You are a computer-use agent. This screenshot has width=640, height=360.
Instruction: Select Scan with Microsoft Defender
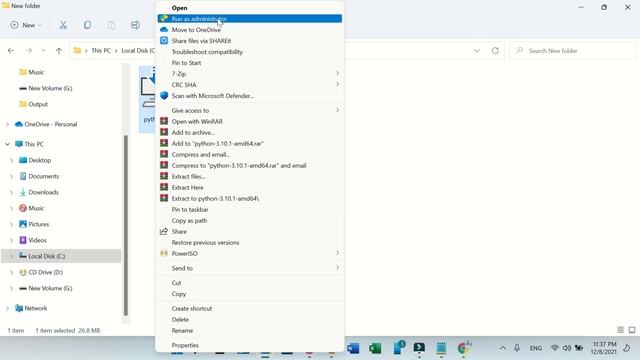pyautogui.click(x=250, y=96)
